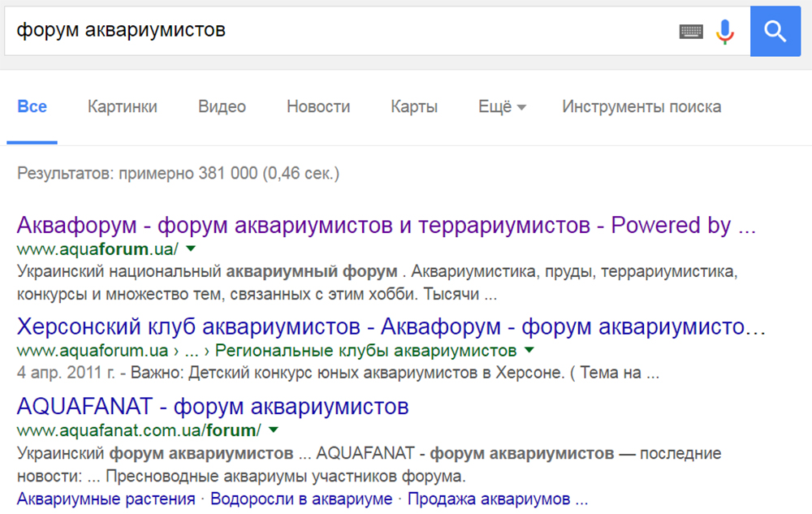Open the Карты tab

pos(414,107)
